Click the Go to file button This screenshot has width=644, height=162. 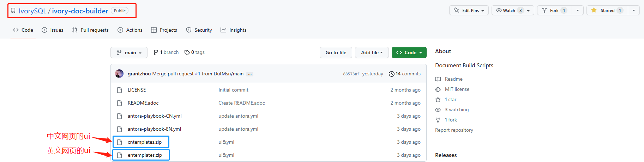coord(336,52)
